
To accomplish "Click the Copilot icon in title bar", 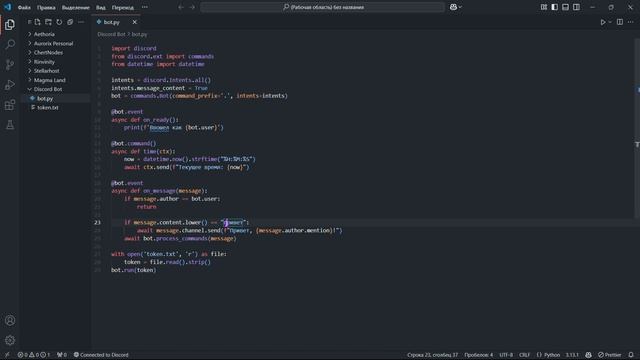I will [x=453, y=7].
